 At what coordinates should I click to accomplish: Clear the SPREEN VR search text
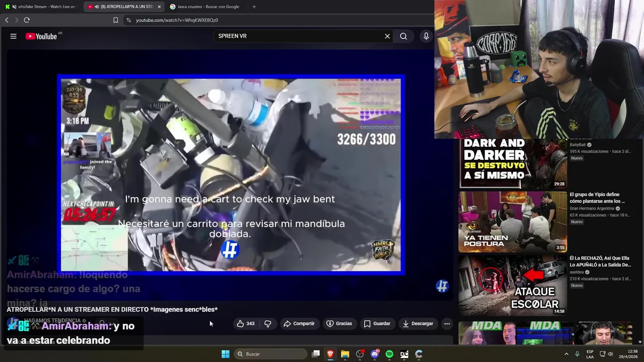click(387, 36)
